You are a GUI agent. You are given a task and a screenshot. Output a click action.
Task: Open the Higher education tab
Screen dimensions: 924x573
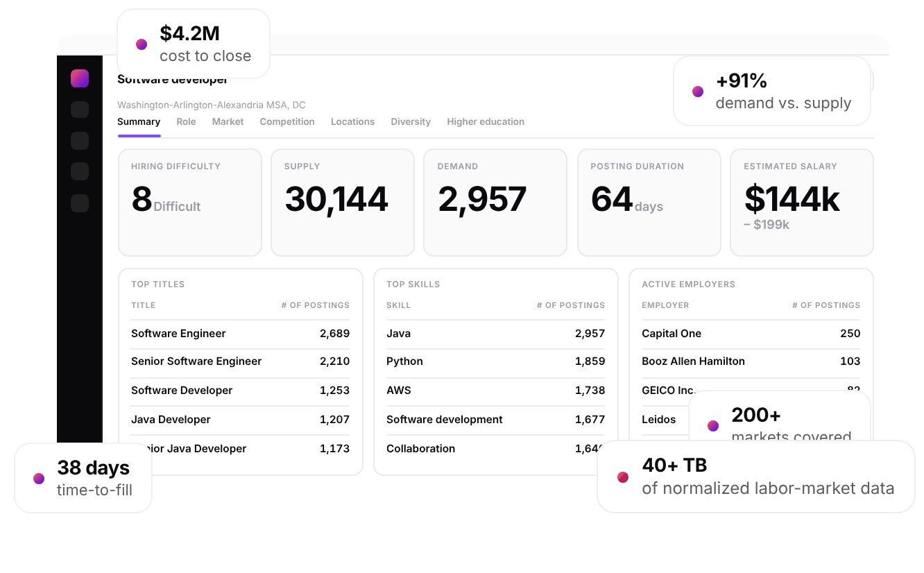click(x=486, y=121)
